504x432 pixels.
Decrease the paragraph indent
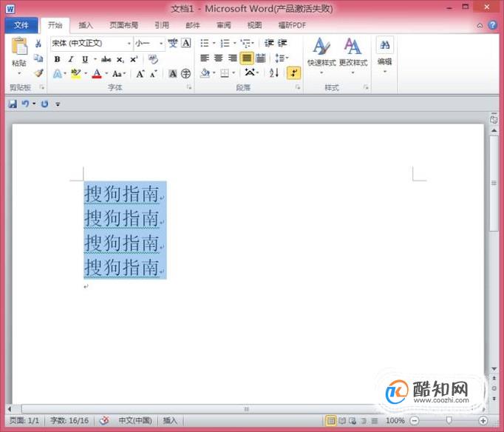point(269,43)
